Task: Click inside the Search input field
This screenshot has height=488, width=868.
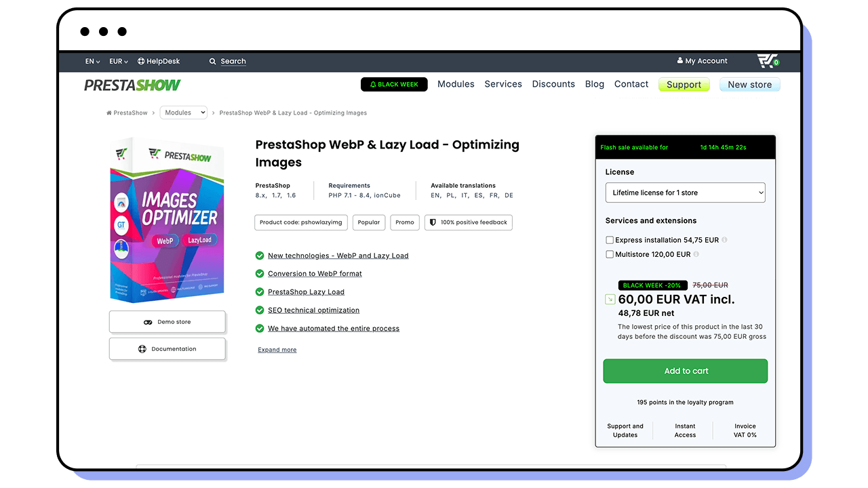Action: pos(234,61)
